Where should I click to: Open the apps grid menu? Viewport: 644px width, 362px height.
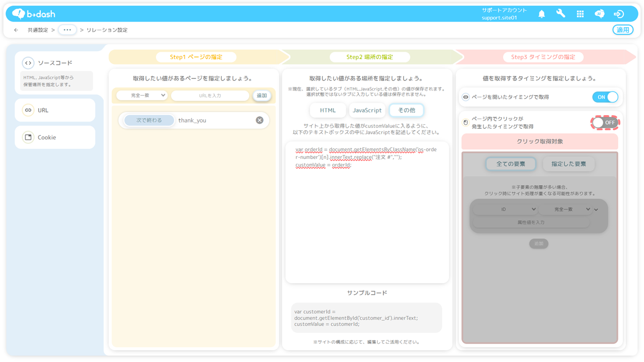[580, 14]
